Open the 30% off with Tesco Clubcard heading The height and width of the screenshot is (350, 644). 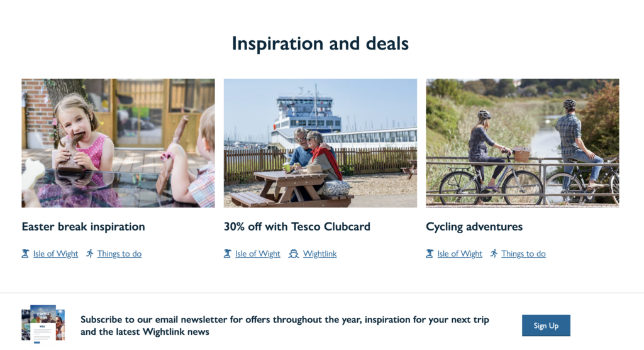[x=297, y=226]
